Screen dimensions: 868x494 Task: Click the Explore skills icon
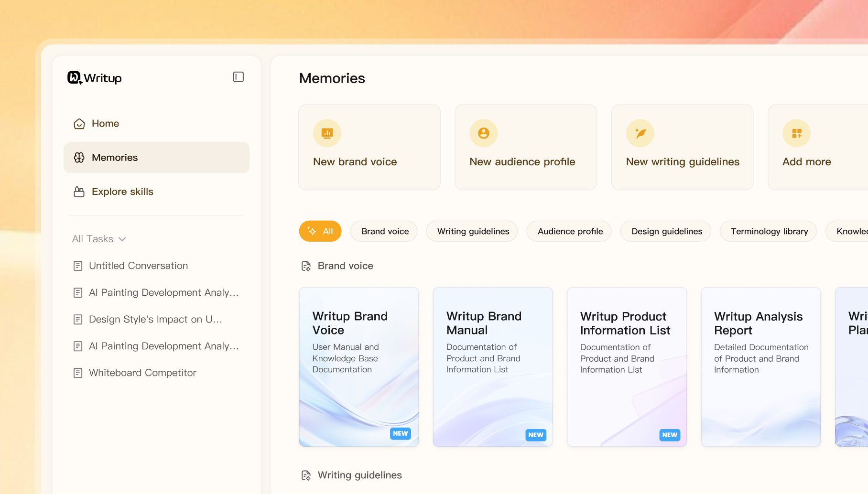pos(79,192)
